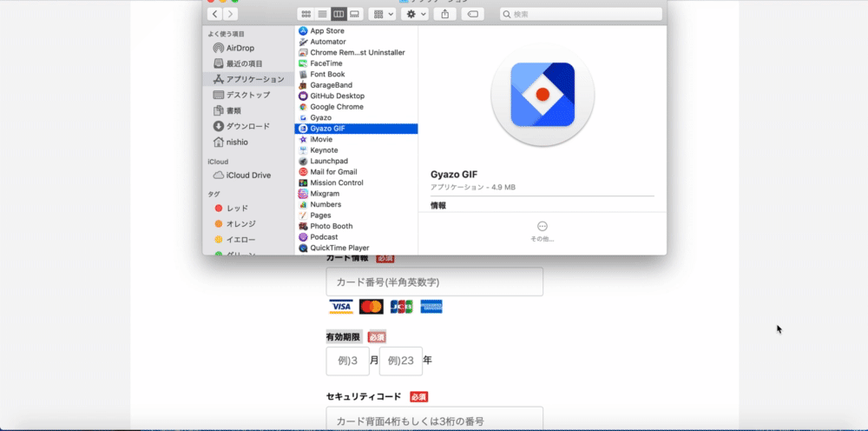Select the Gyazo app row
The height and width of the screenshot is (431, 868).
356,117
